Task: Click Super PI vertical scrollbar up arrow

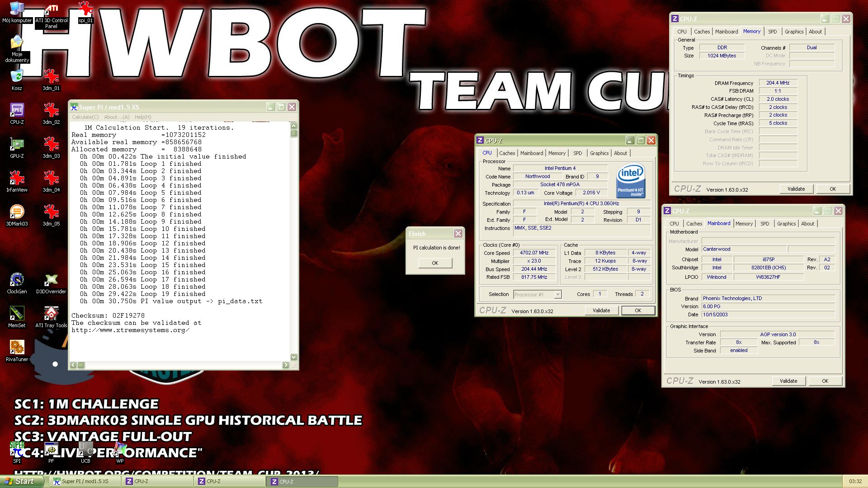Action: (x=294, y=126)
